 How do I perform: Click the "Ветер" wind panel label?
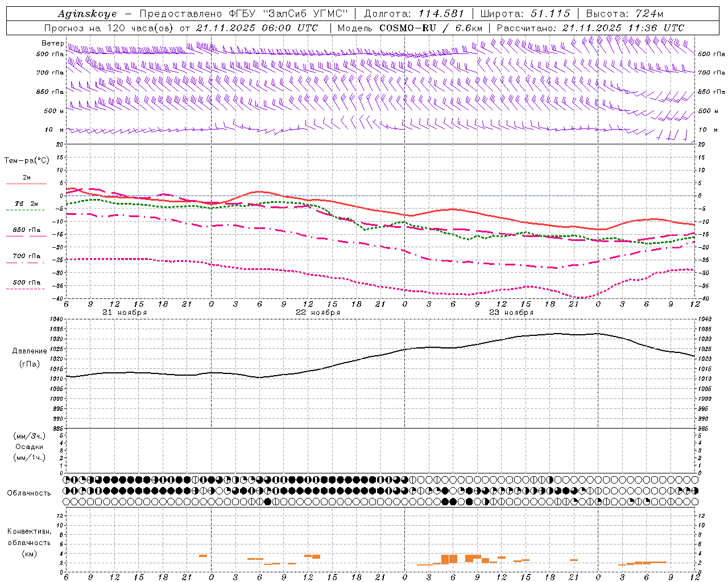[53, 43]
